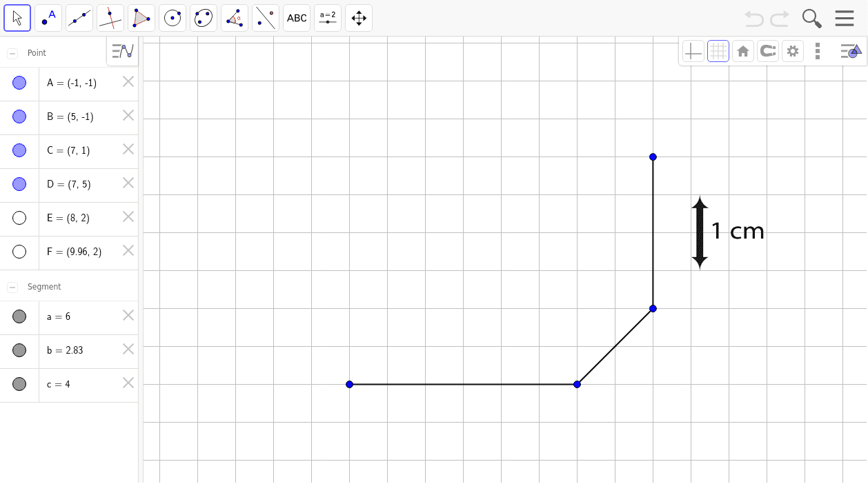Select the B = (5, -1) definition text

(70, 117)
